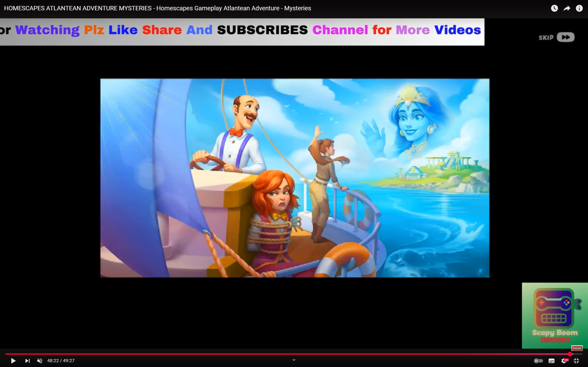Viewport: 588px width, 367px height.
Task: Click the 48:22 / 49:27 time display
Action: tap(61, 361)
